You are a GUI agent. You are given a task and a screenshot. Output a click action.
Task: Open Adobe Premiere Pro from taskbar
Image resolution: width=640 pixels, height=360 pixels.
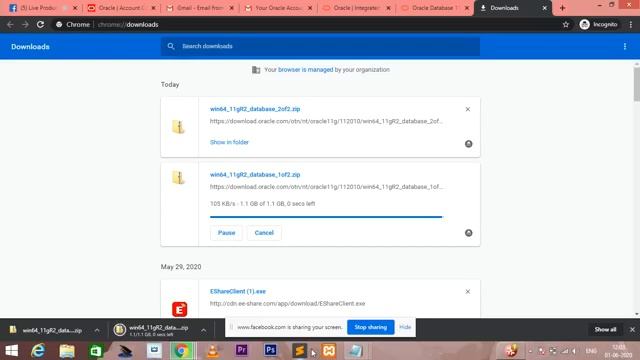tap(242, 350)
